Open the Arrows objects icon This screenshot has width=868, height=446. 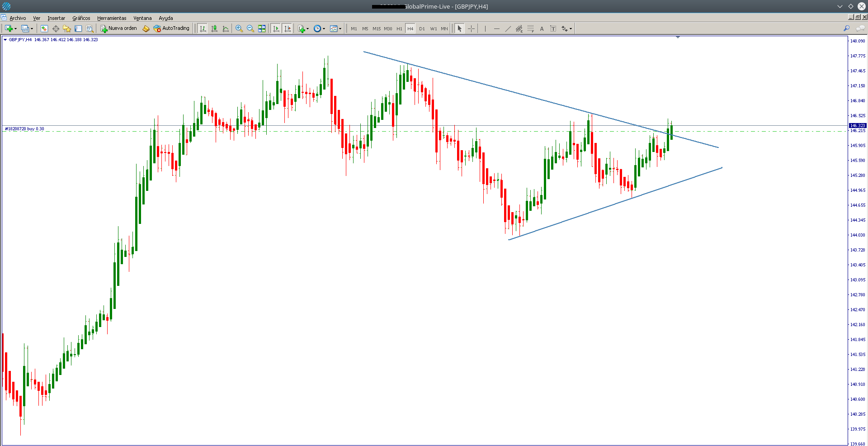pos(565,28)
